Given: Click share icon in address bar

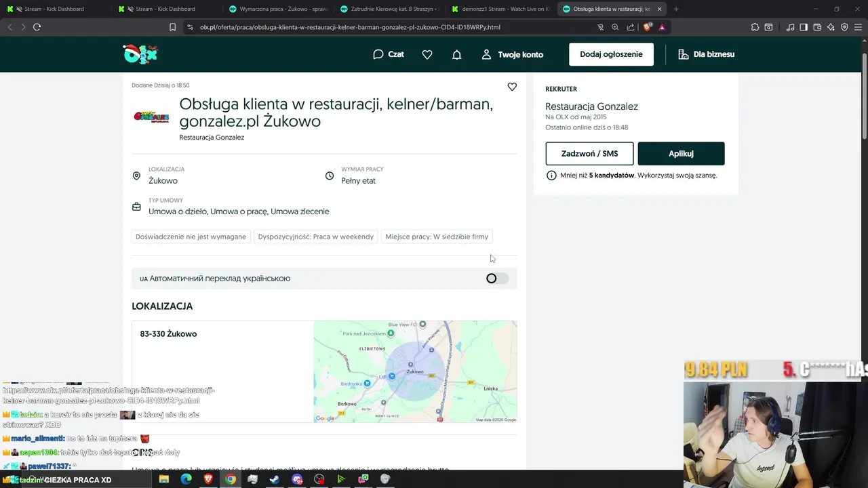Looking at the screenshot, I should pos(631,27).
